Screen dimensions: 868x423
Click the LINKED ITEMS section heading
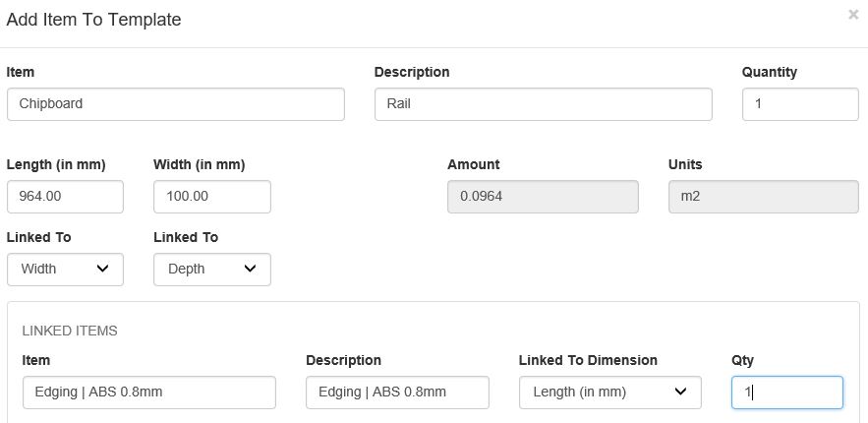70,331
